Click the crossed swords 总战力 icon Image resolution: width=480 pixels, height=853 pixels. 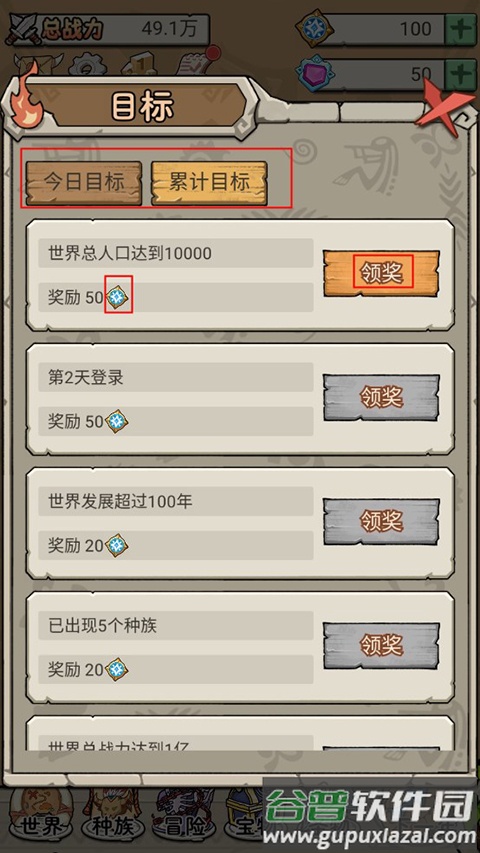click(x=23, y=28)
